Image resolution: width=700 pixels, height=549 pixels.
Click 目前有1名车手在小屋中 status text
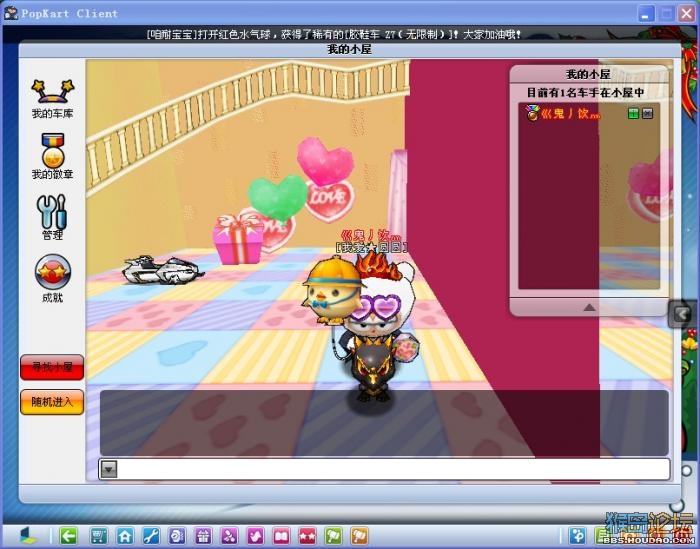pos(586,93)
